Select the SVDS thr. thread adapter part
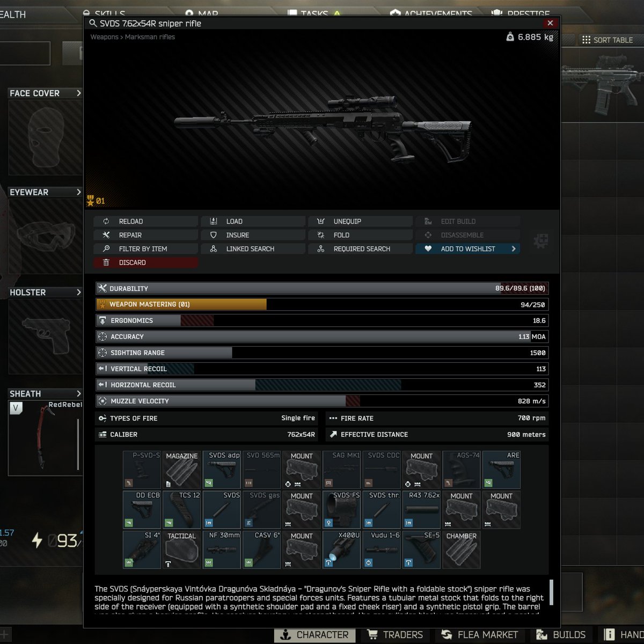644x644 pixels. (382, 510)
